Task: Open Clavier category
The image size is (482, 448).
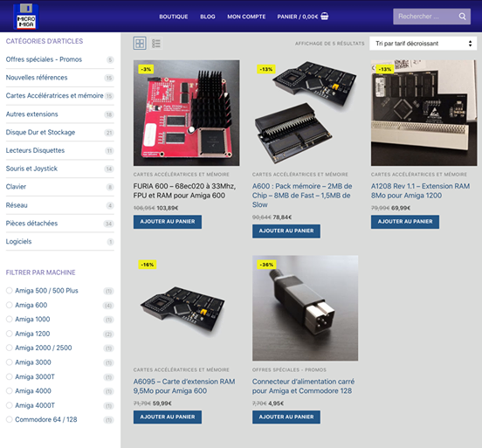Action: pos(16,187)
